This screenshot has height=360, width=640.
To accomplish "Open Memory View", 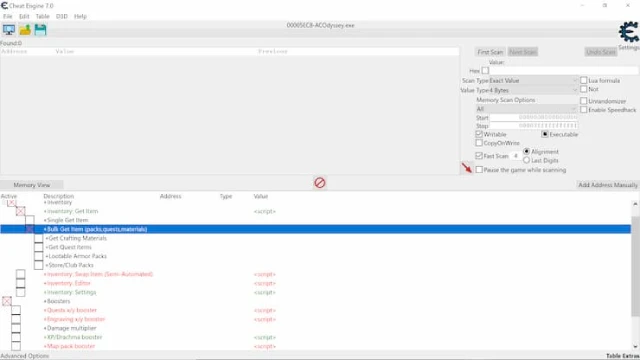I will [x=31, y=185].
